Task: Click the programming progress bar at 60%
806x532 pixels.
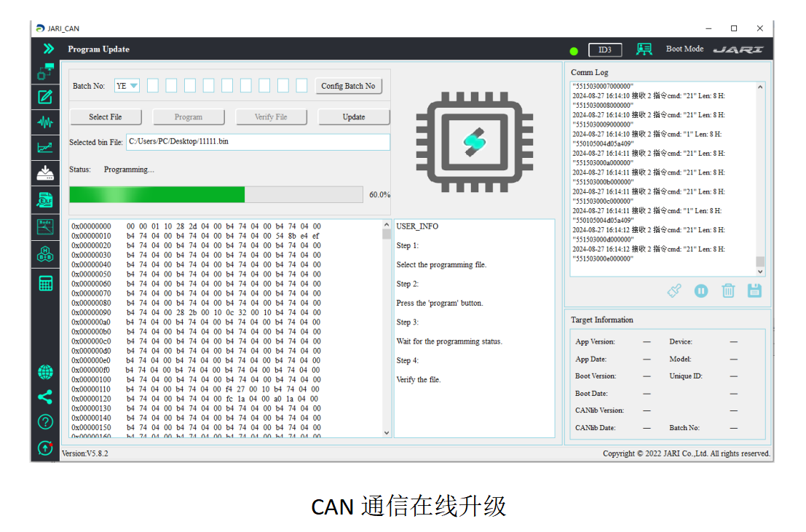Action: tap(216, 194)
